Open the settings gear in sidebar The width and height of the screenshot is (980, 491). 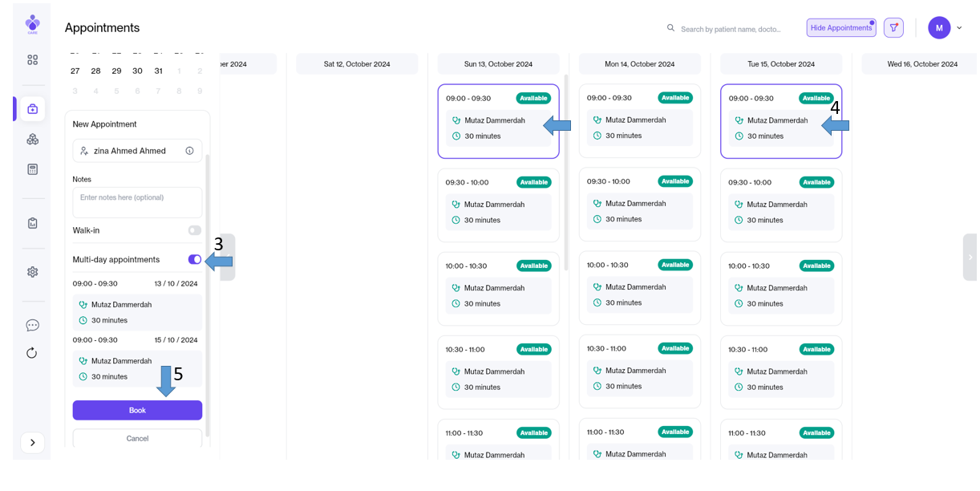click(x=32, y=272)
